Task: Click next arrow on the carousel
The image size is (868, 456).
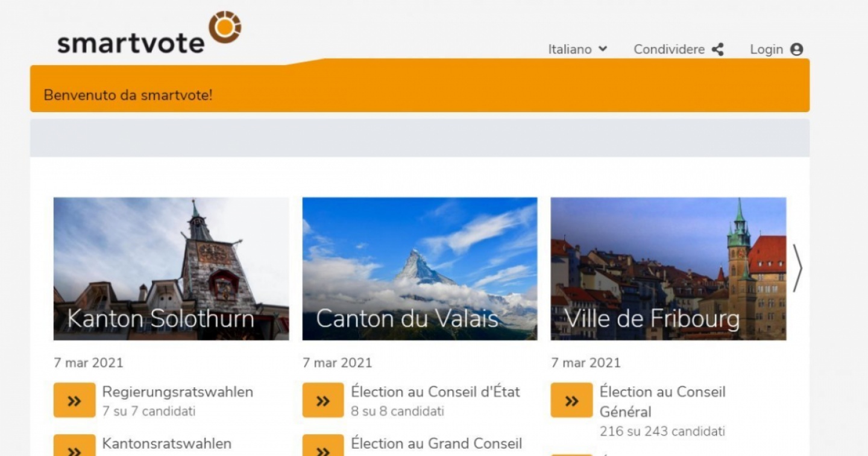Action: click(x=797, y=268)
